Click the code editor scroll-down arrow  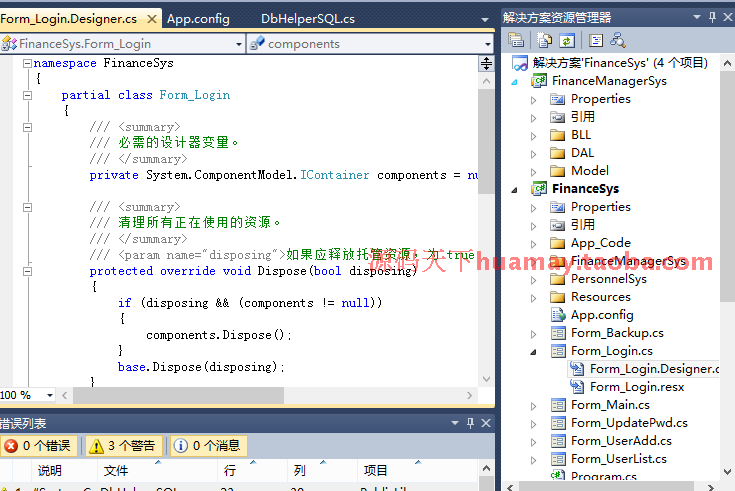pos(486,378)
